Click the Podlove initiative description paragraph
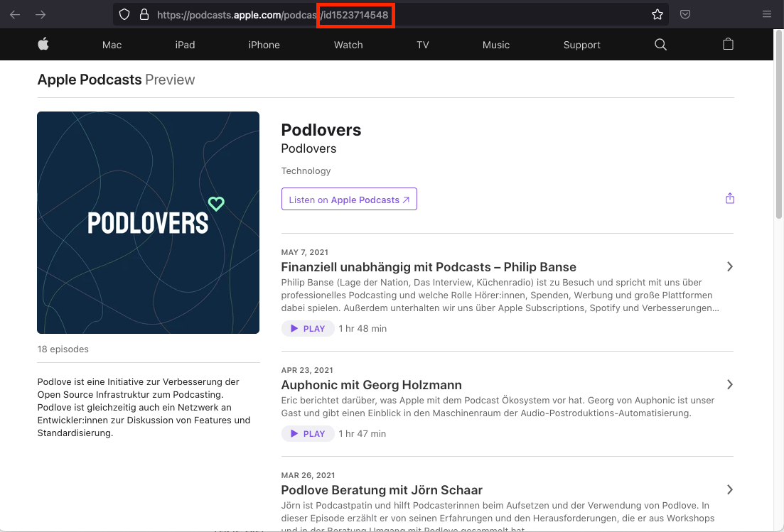The image size is (784, 532). tap(144, 407)
